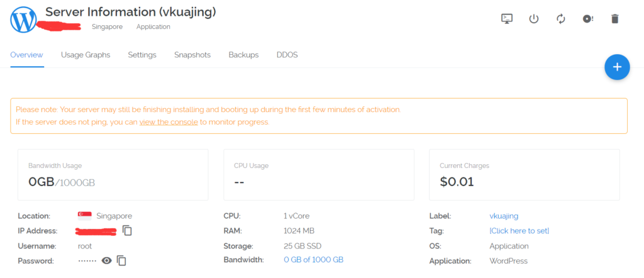Switch to the Usage Graphs tab
This screenshot has height=278, width=644.
86,55
